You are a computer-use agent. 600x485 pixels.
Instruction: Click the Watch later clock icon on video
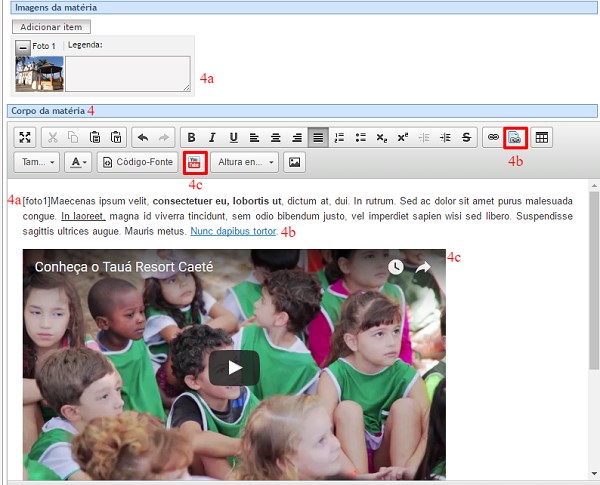coord(396,267)
